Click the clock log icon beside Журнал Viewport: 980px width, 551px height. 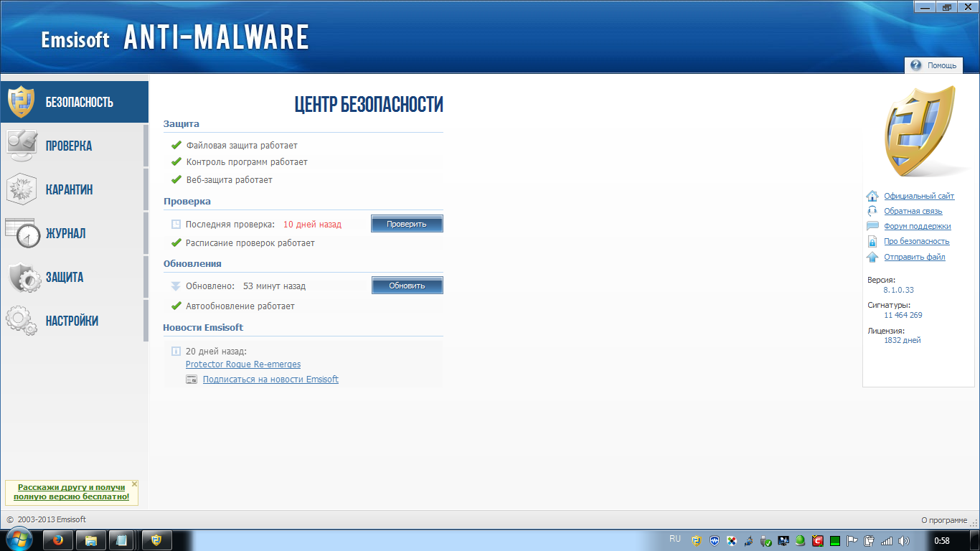click(22, 233)
